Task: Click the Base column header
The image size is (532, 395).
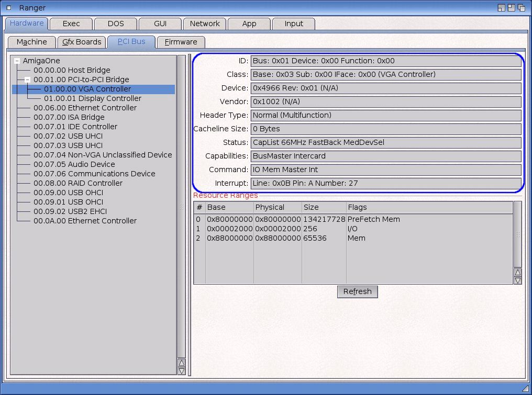Action: (229, 208)
